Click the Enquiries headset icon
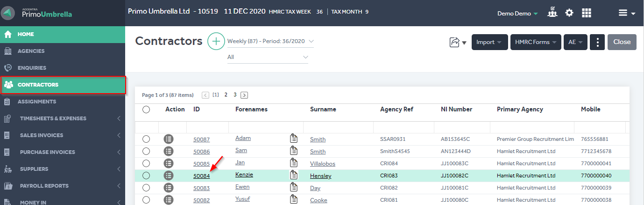The width and height of the screenshot is (644, 205). pyautogui.click(x=7, y=68)
